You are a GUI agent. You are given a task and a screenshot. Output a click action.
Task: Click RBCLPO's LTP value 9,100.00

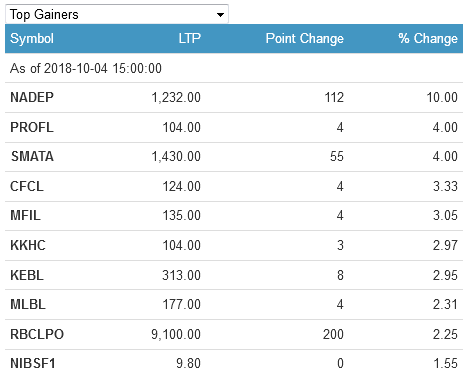coord(176,334)
